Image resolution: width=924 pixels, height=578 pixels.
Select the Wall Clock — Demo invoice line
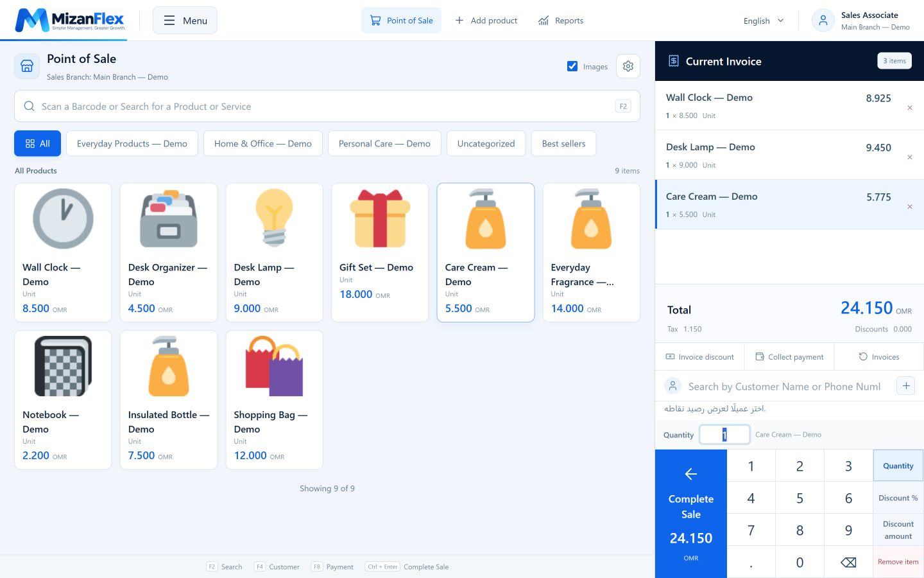[789, 105]
